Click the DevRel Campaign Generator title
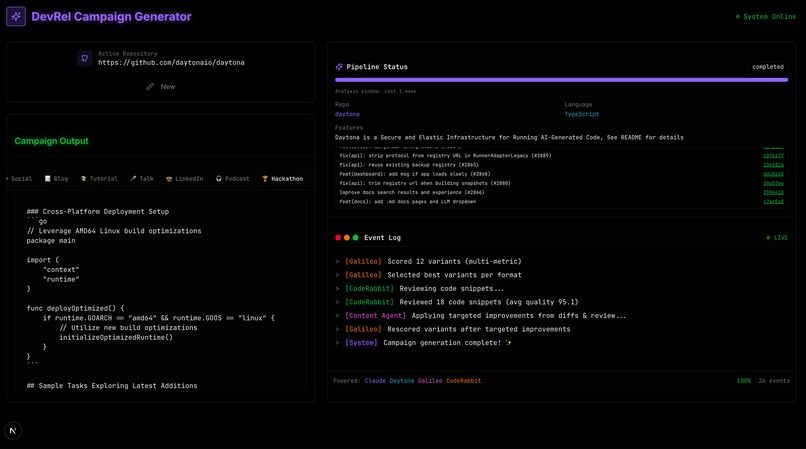This screenshot has width=806, height=449. (111, 16)
